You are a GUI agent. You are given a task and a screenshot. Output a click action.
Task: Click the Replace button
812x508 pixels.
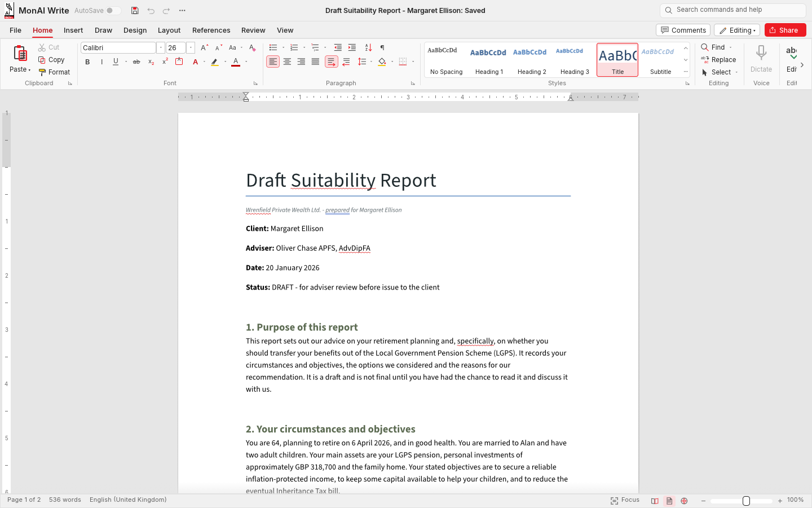click(x=718, y=60)
